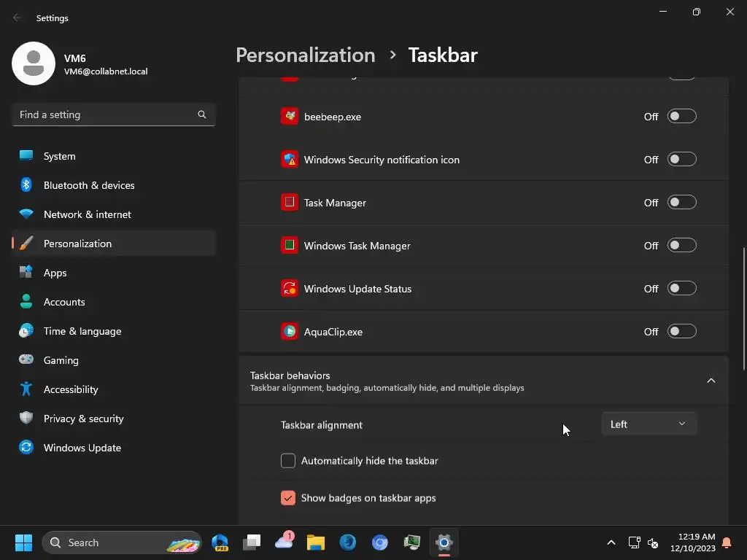This screenshot has width=747, height=560.
Task: Open Windows Update in the sidebar
Action: pos(114,448)
